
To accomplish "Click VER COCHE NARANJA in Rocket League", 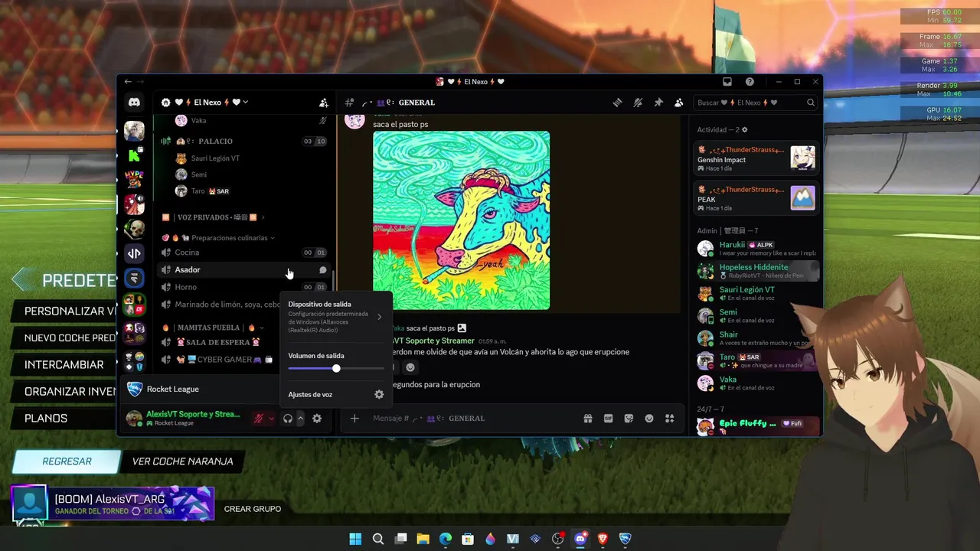I will (182, 461).
